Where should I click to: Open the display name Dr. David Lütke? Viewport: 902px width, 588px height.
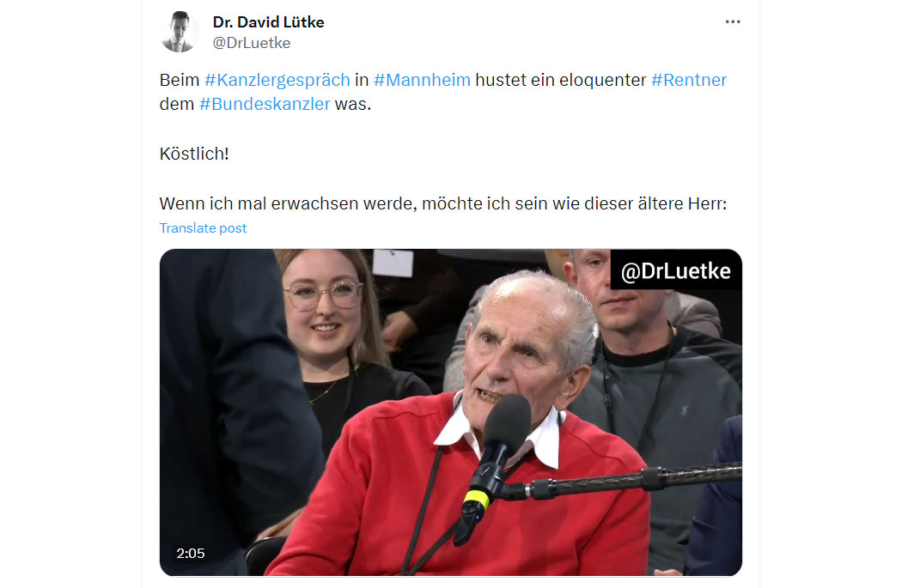(269, 21)
